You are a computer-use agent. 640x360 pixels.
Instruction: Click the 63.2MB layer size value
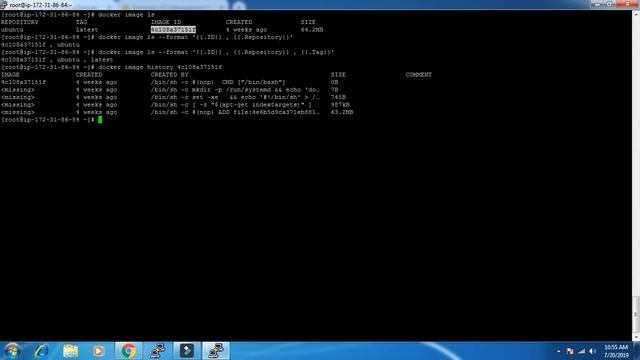point(342,112)
